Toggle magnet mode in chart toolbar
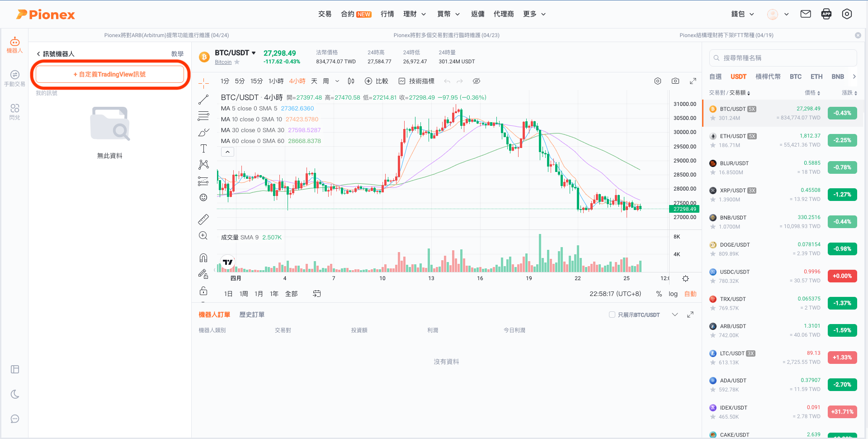 (203, 258)
